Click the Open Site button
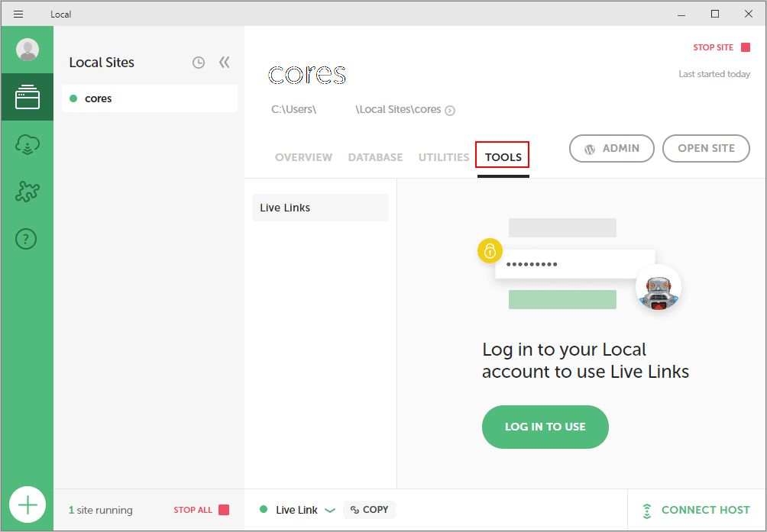 pos(706,149)
